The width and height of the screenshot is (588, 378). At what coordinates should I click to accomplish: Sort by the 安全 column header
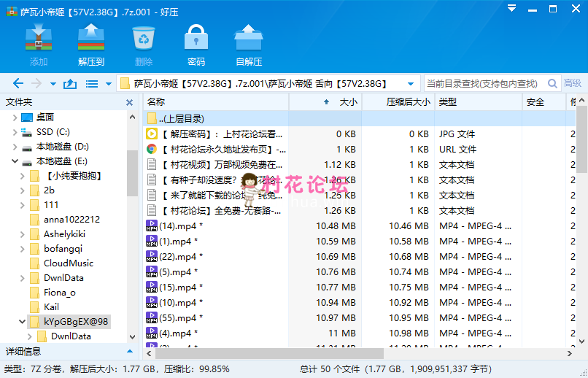pos(544,102)
